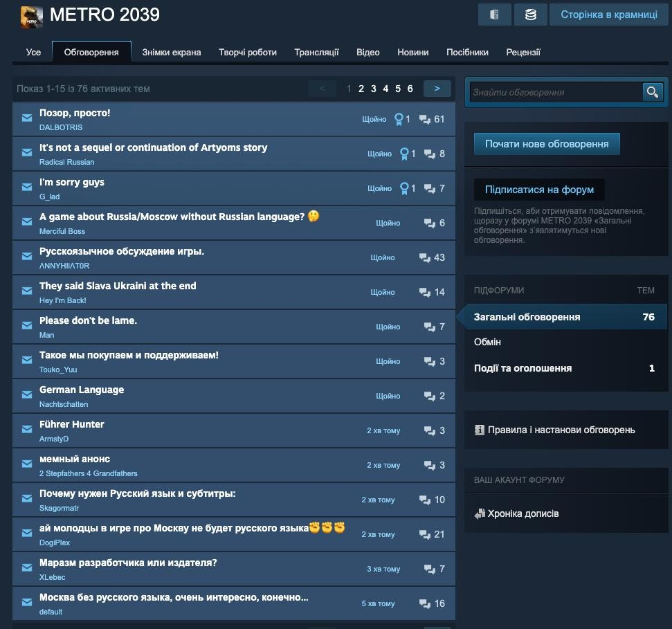Click the replies bubble icon on I'm sorry guys
Image resolution: width=672 pixels, height=629 pixels.
coord(429,188)
